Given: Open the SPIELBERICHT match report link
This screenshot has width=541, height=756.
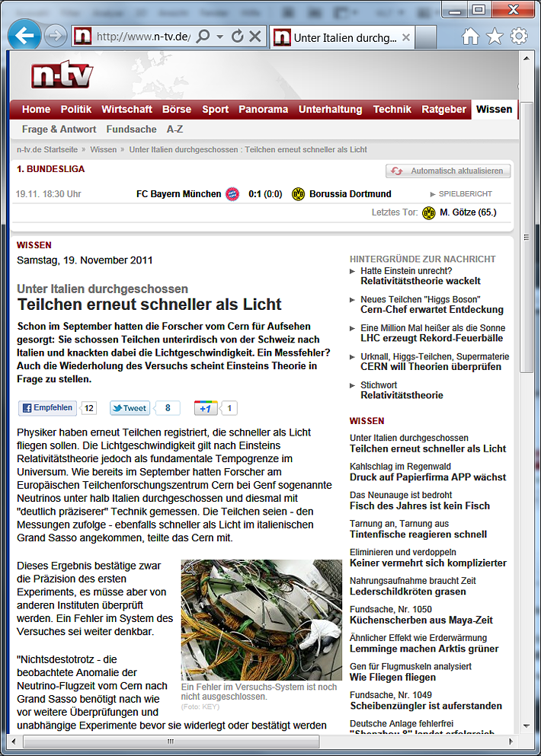Looking at the screenshot, I should pos(461,194).
